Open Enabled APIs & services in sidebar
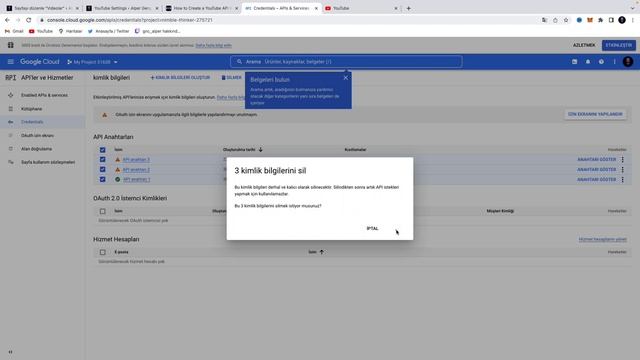The height and width of the screenshot is (360, 640). (x=44, y=95)
